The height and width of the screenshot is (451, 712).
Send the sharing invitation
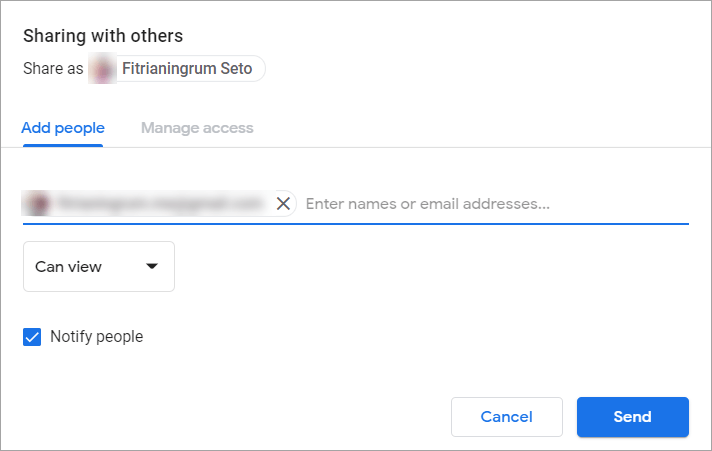(633, 417)
